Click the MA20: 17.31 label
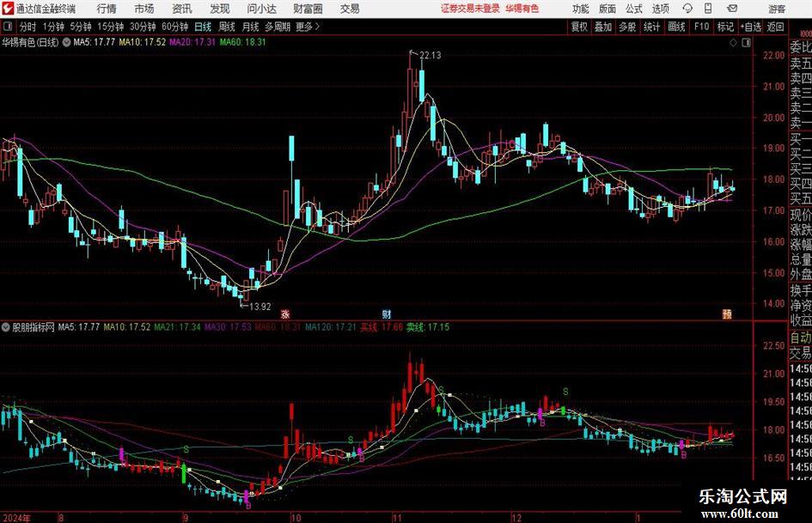This screenshot has width=812, height=523. click(x=192, y=42)
